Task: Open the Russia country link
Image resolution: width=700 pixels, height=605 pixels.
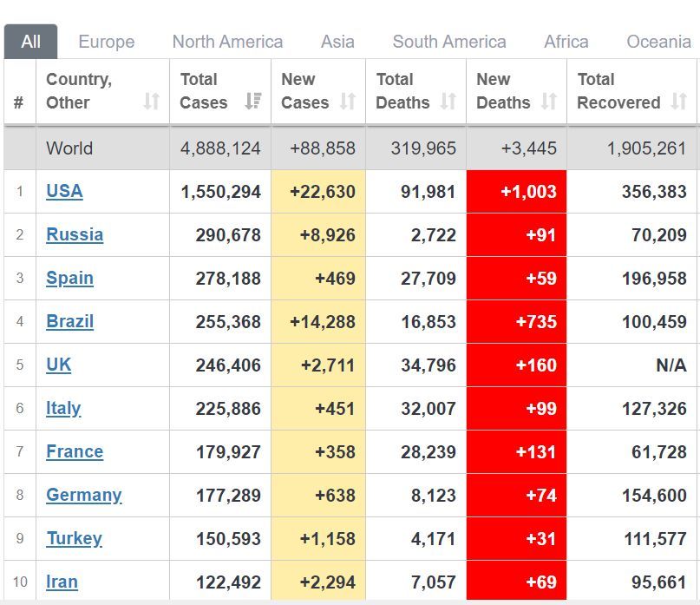Action: tap(75, 234)
